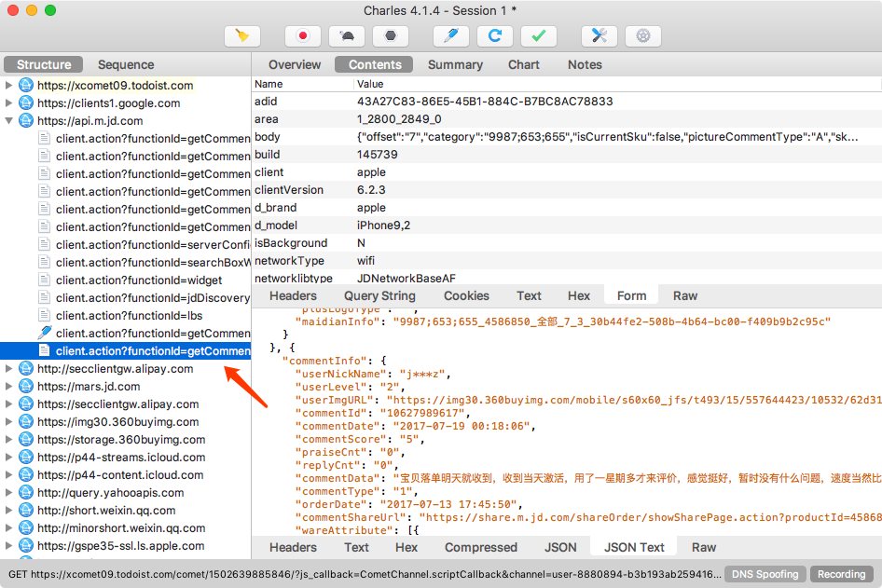
Task: Click the green checkmark Validate icon
Action: pyautogui.click(x=539, y=36)
